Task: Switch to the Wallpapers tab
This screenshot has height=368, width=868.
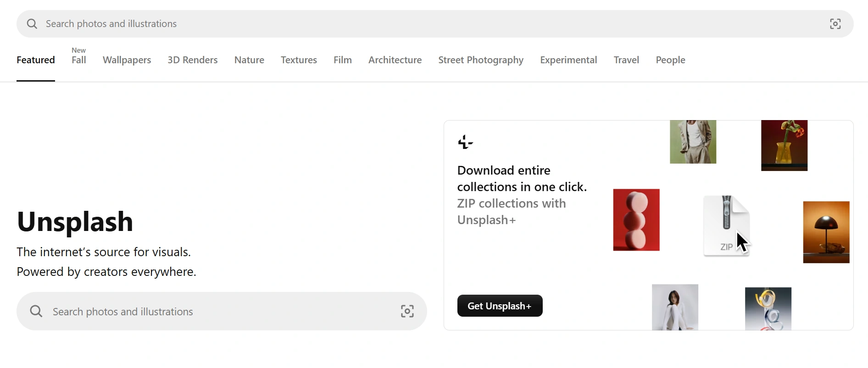Action: pyautogui.click(x=127, y=60)
